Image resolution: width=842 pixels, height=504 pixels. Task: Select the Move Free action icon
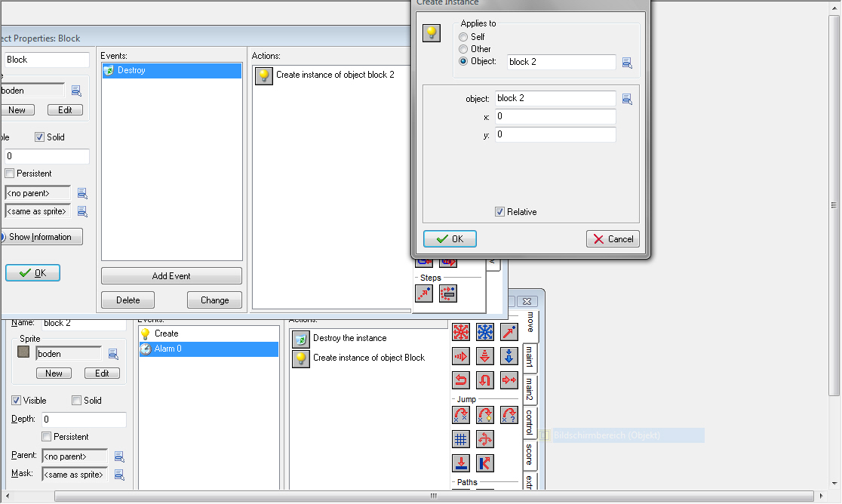click(x=485, y=332)
